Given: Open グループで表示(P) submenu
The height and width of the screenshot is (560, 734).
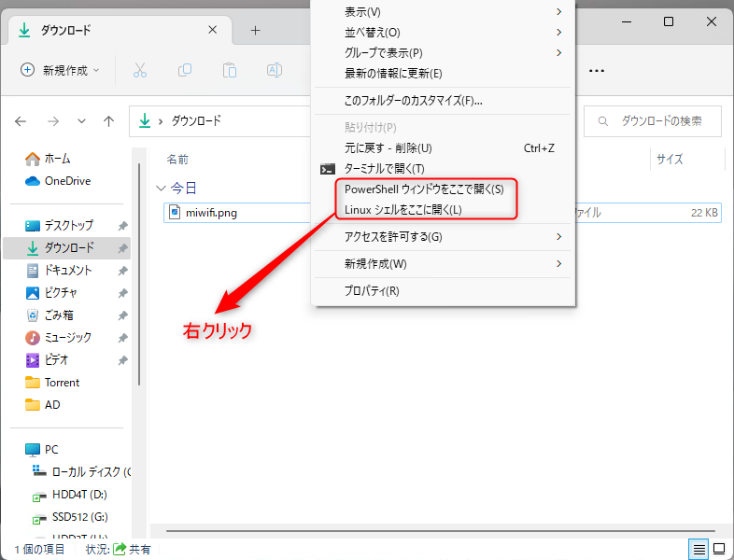Looking at the screenshot, I should [x=443, y=53].
